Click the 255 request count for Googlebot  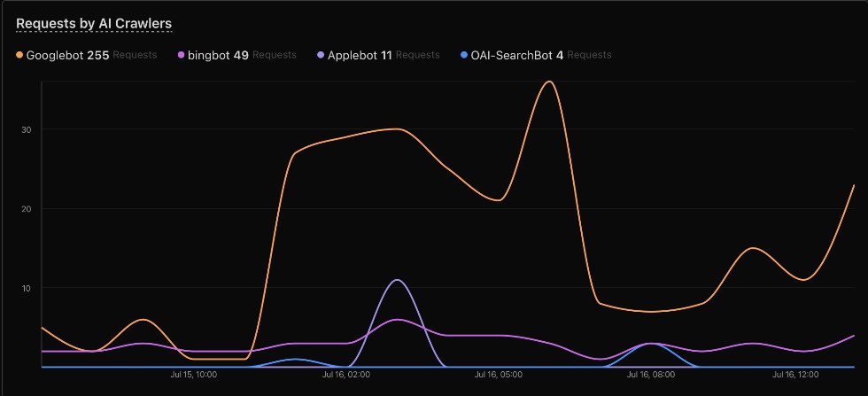tap(98, 55)
